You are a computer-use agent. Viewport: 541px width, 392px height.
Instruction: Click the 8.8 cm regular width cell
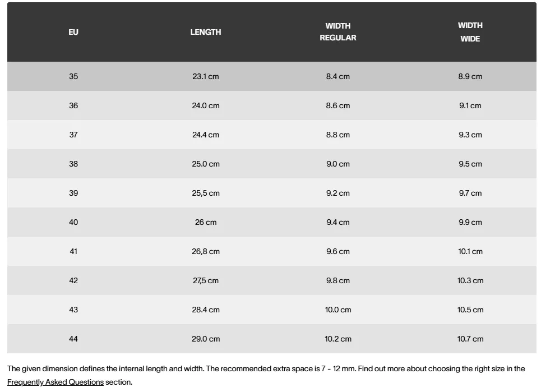[x=338, y=135]
